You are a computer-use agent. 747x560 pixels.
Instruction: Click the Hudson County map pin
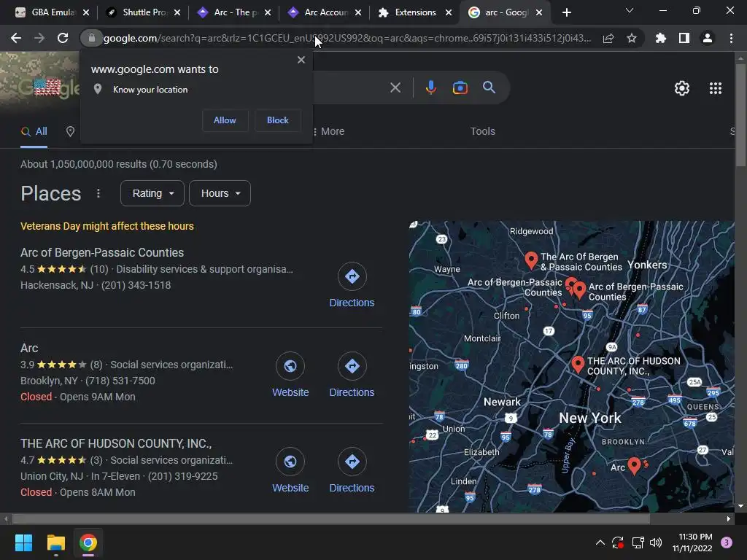pos(578,365)
